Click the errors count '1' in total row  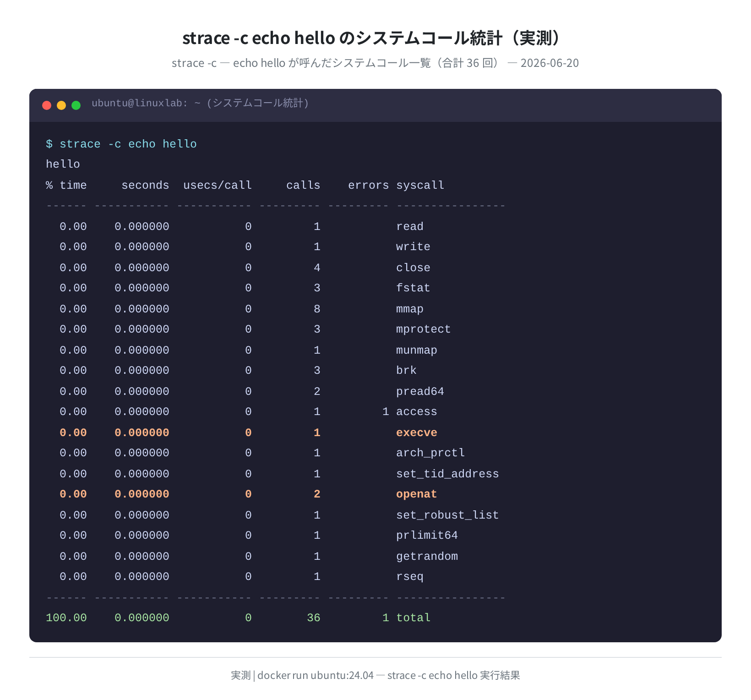386,618
